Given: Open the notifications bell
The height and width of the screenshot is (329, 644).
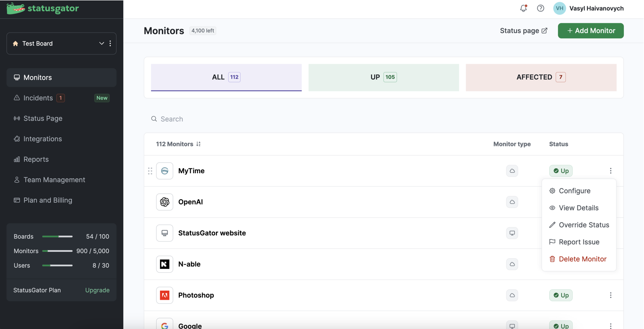Looking at the screenshot, I should (x=523, y=8).
